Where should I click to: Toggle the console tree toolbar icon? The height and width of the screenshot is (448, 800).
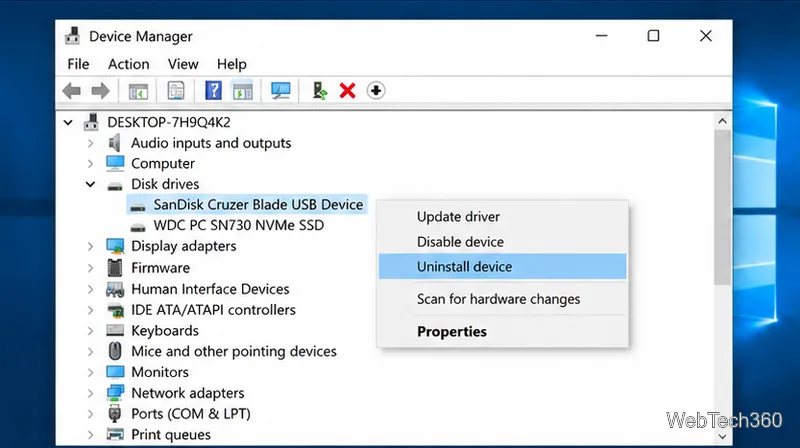tap(138, 91)
